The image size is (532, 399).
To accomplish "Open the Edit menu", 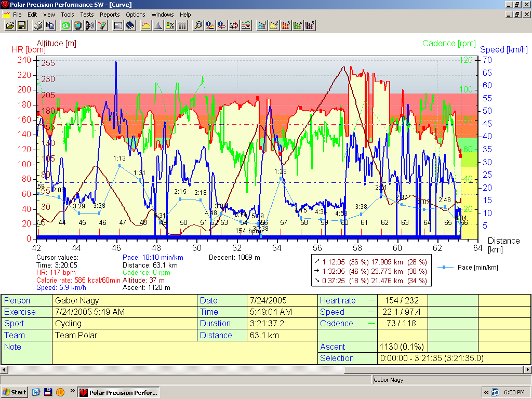I will [x=32, y=15].
